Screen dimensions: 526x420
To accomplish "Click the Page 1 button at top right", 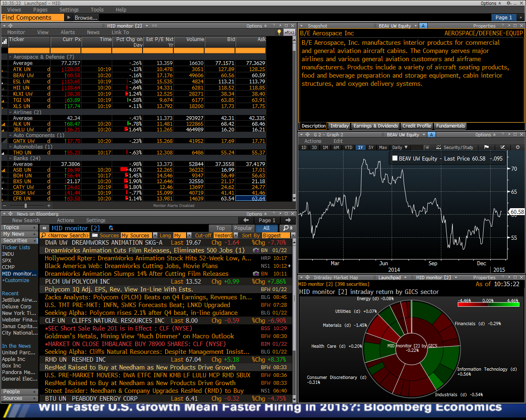I will click(503, 18).
